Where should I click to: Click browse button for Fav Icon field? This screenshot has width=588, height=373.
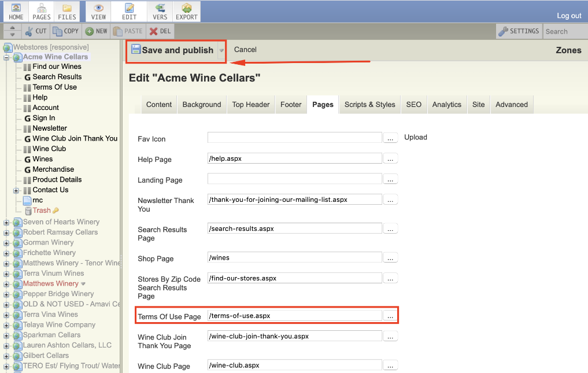(390, 138)
